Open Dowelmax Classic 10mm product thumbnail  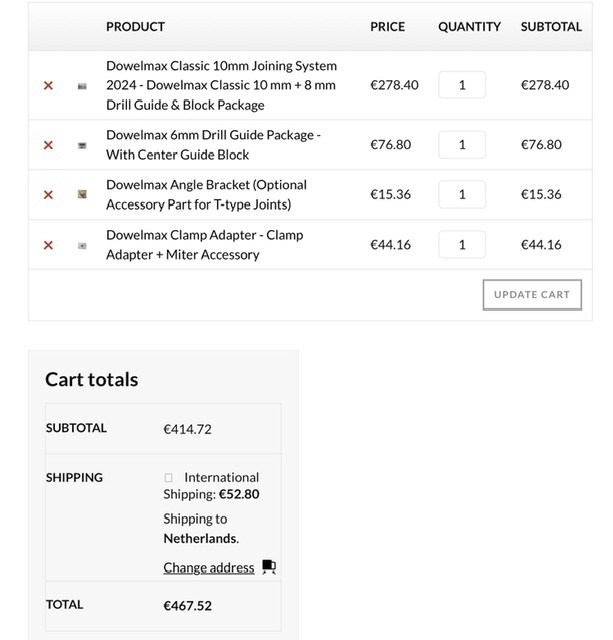click(x=82, y=86)
